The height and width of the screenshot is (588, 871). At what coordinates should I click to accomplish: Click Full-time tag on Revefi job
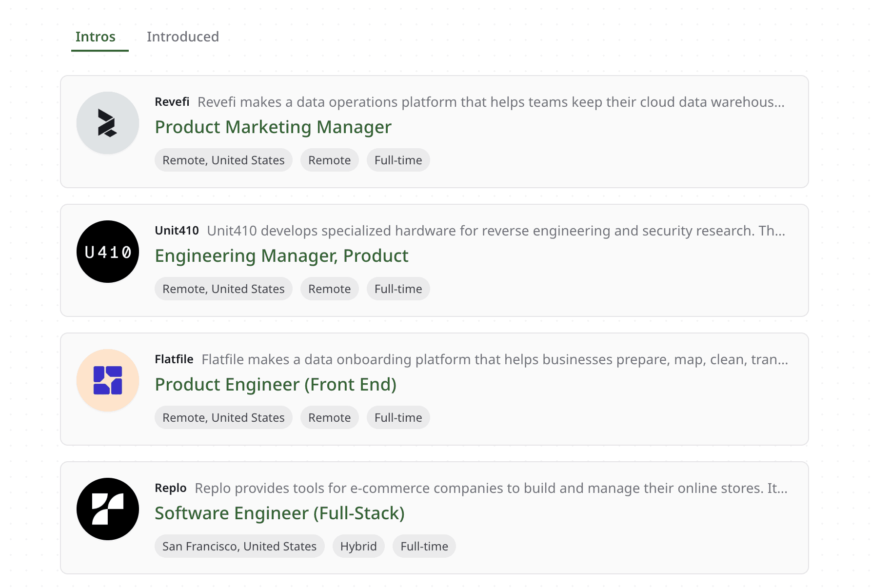[x=398, y=160]
